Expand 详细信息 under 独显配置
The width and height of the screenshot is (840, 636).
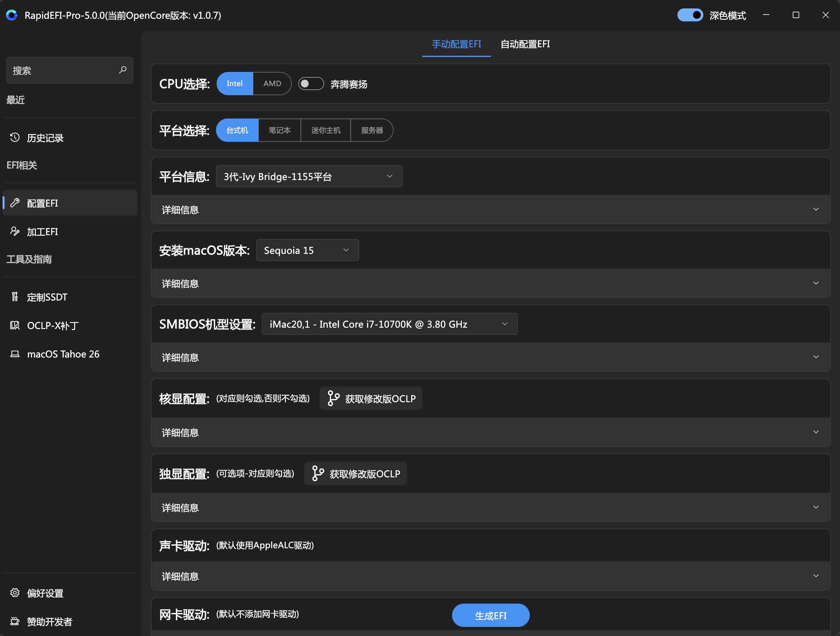[491, 507]
